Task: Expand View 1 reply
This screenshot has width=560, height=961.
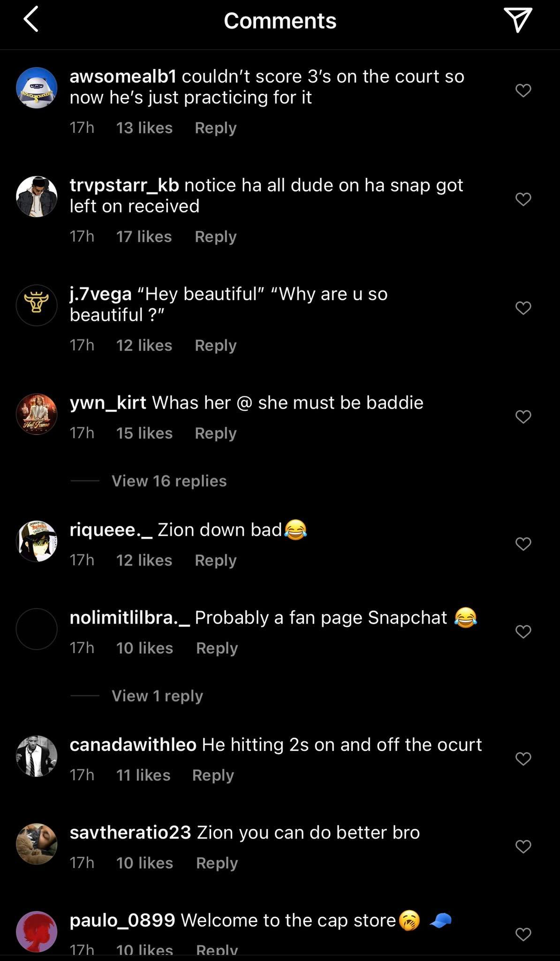Action: [157, 696]
